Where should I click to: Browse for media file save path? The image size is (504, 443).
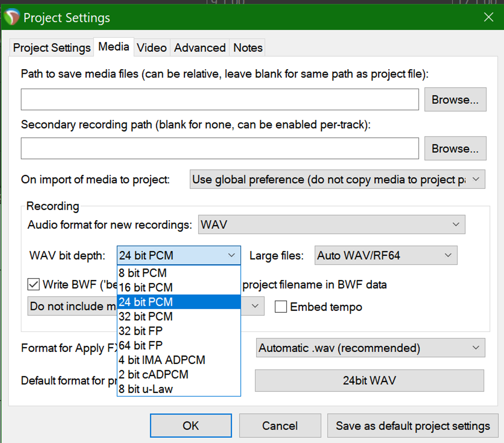pos(455,99)
